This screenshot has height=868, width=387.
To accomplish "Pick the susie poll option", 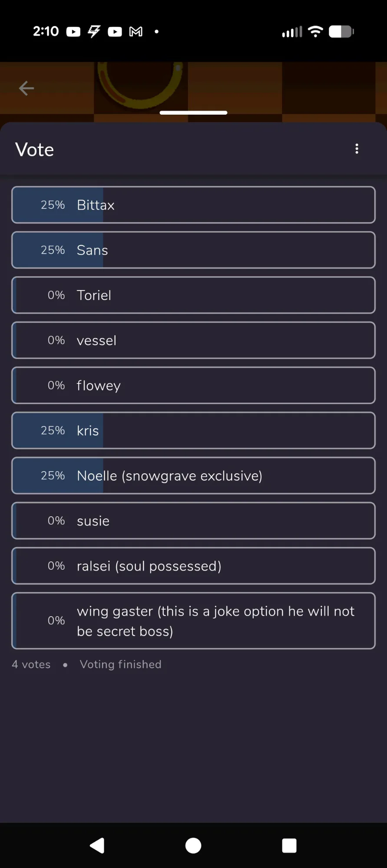I will tap(193, 521).
